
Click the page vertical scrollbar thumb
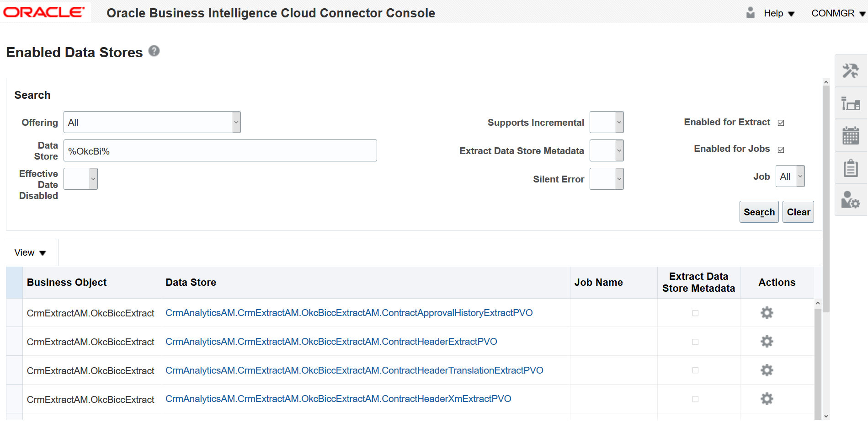[x=825, y=199]
